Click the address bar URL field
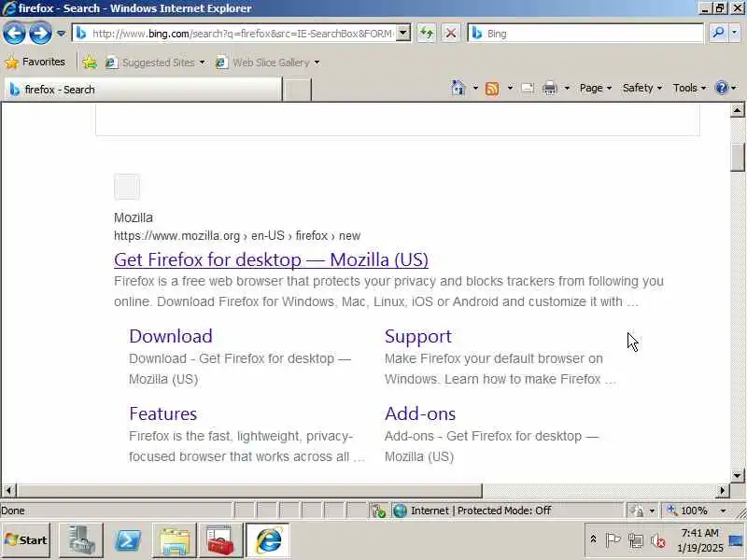 (242, 34)
